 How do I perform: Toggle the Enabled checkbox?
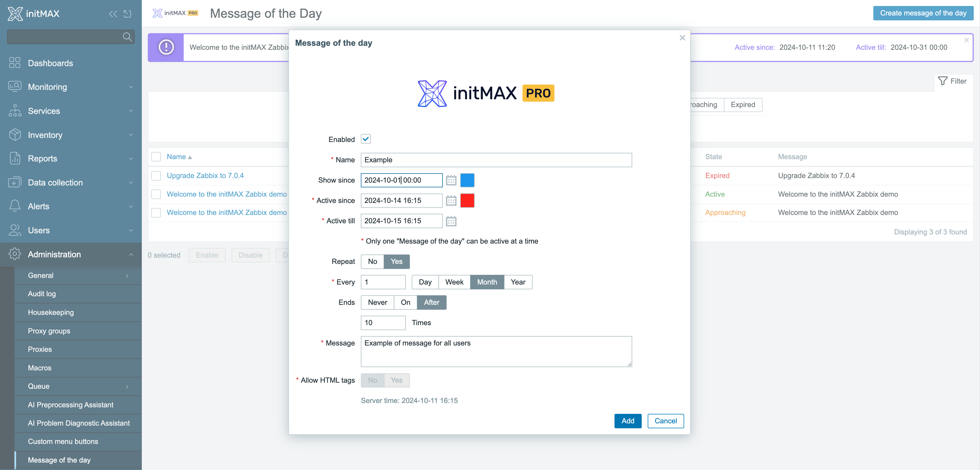click(366, 139)
